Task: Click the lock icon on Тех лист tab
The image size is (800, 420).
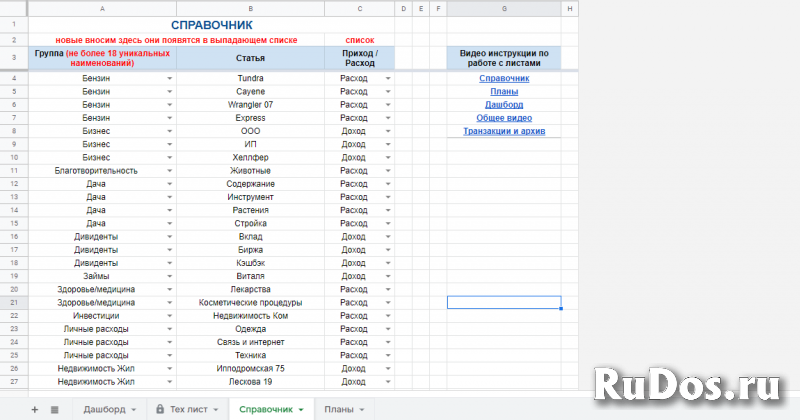Action: click(160, 409)
